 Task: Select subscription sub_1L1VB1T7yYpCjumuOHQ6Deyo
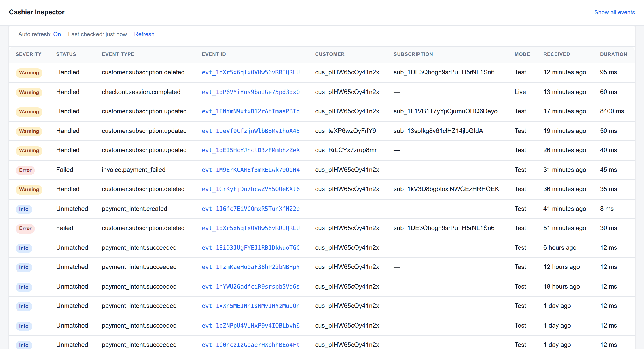click(x=445, y=111)
